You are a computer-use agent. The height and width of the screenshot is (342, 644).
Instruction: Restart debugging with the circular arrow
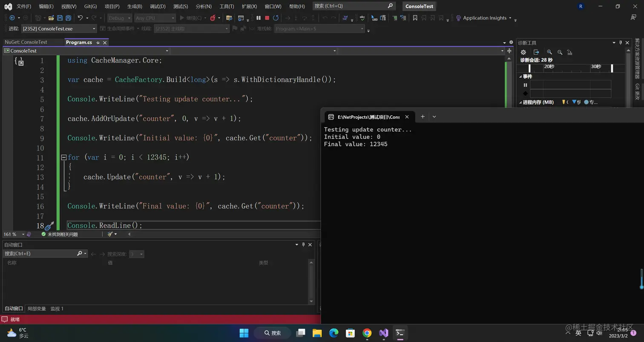[x=276, y=18]
